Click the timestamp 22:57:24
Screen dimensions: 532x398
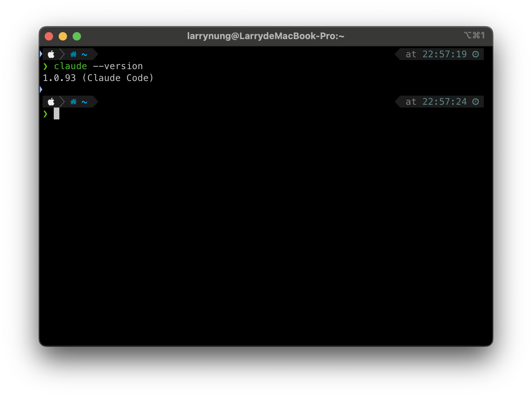[x=444, y=102]
